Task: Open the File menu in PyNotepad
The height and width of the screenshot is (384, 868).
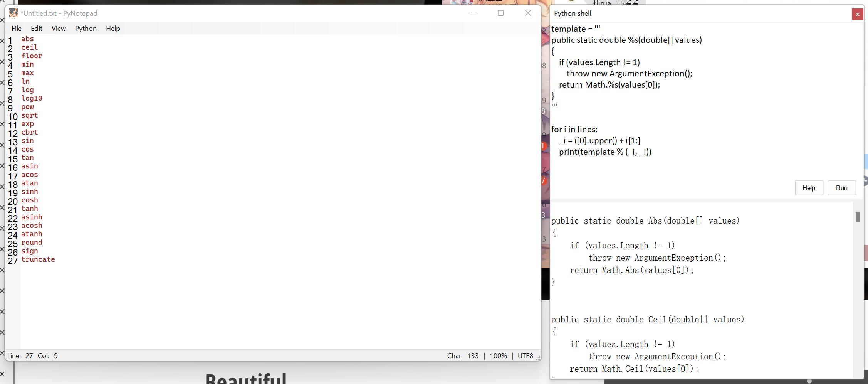Action: [x=17, y=29]
